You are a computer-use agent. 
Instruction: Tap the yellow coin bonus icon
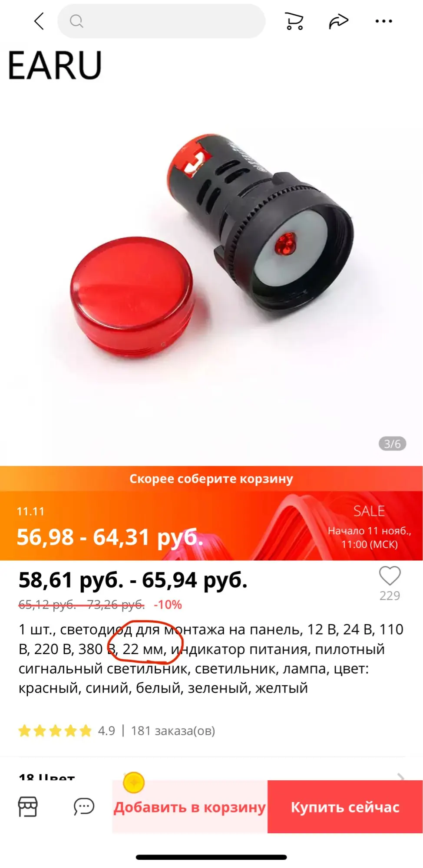[x=134, y=783]
